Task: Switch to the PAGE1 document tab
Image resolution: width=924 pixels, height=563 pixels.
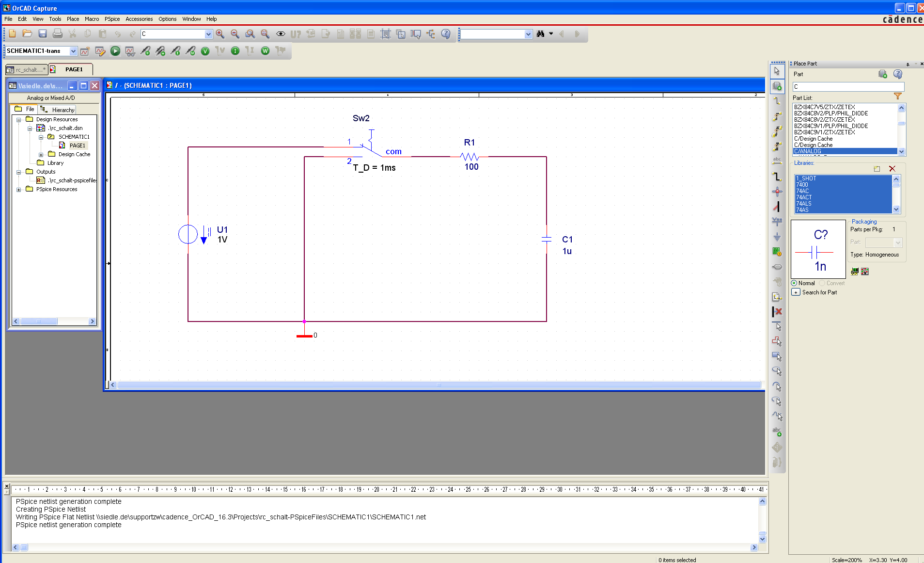Action: (71, 69)
